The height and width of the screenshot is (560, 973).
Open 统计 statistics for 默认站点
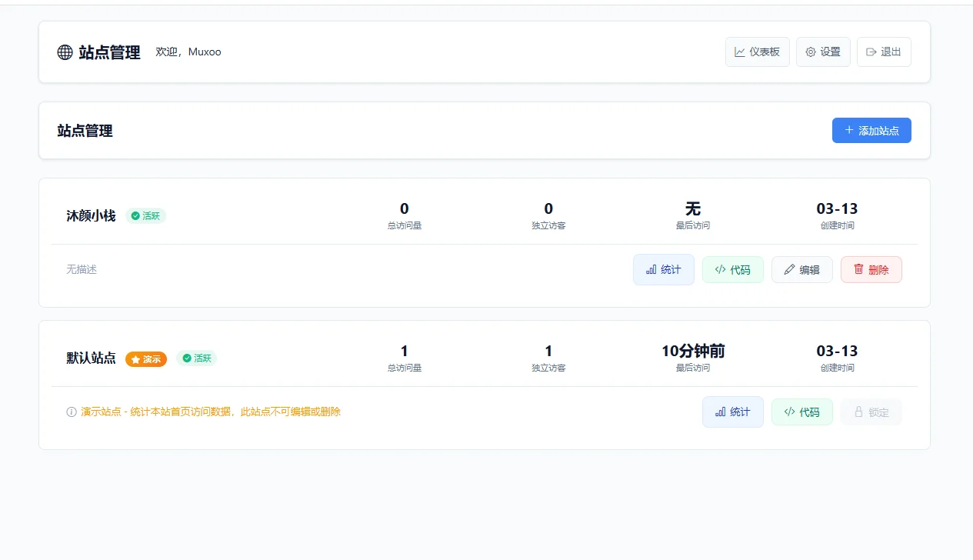pos(732,412)
